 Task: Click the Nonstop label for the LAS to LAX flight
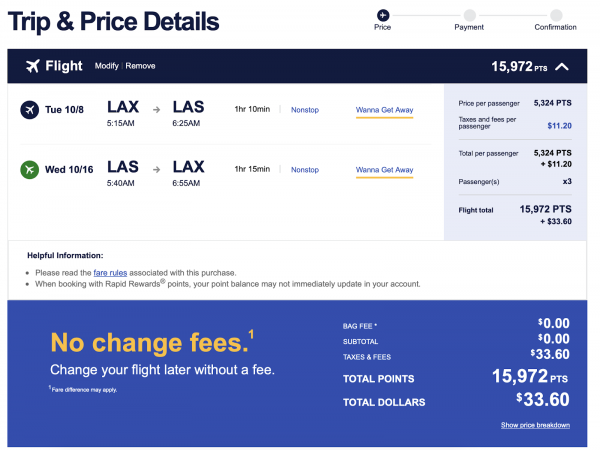click(x=304, y=170)
